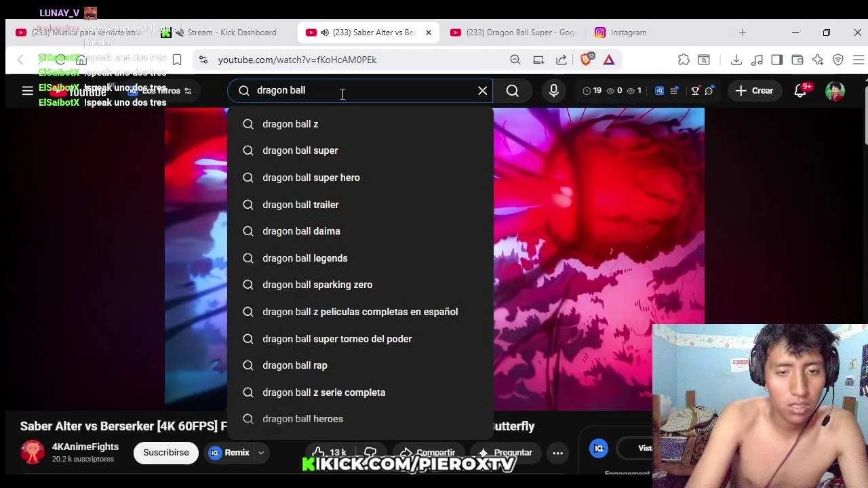Click the YouTube search magnifier button
Image resolution: width=868 pixels, height=488 pixels.
click(x=513, y=90)
